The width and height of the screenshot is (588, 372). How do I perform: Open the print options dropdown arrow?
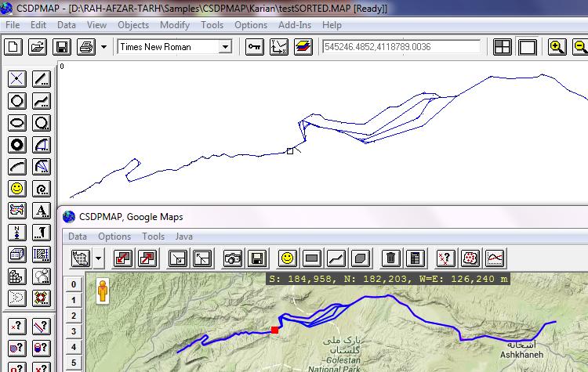pyautogui.click(x=103, y=47)
